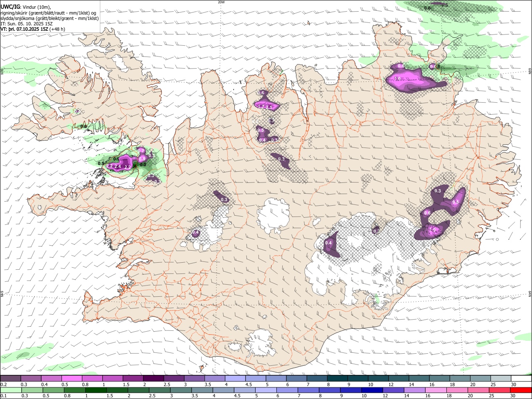
Task: Click the palest green 0.1 swatch in lower legend
Action: [x=10, y=390]
